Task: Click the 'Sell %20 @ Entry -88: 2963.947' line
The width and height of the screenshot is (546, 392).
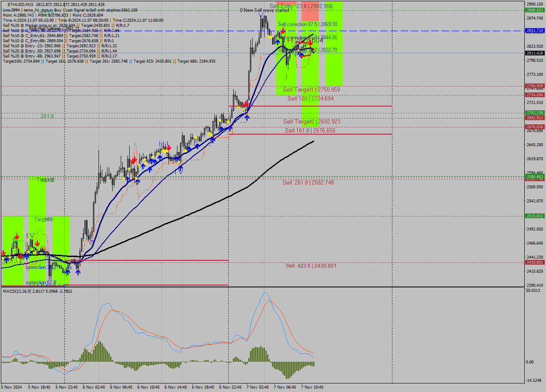Action: coord(60,56)
